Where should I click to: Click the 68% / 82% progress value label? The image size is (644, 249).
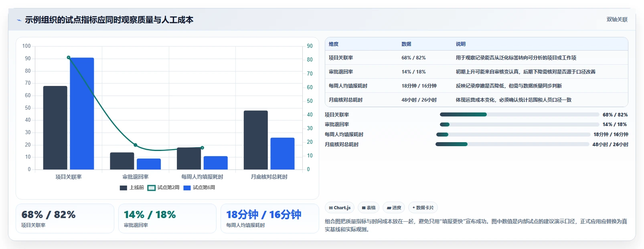coord(615,115)
